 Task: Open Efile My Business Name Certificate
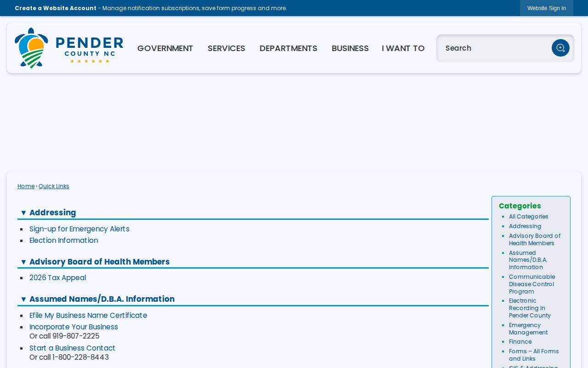[x=88, y=316]
